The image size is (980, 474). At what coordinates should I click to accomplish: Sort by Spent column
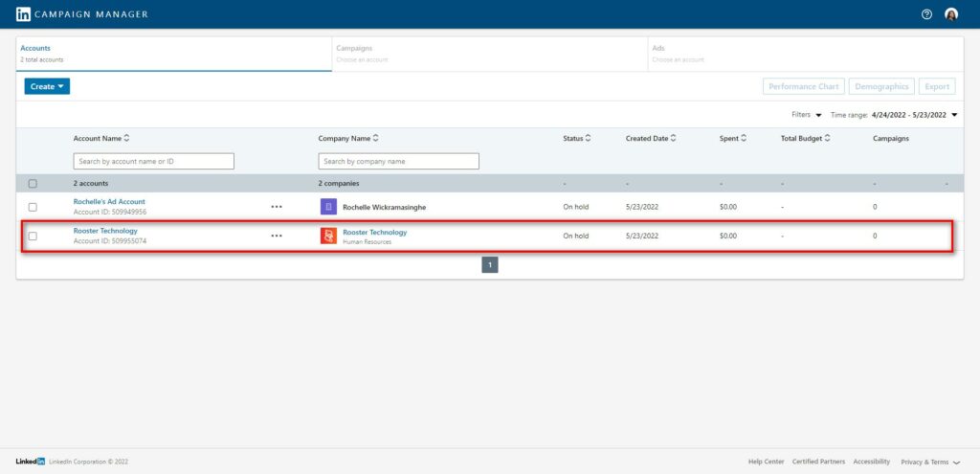732,138
